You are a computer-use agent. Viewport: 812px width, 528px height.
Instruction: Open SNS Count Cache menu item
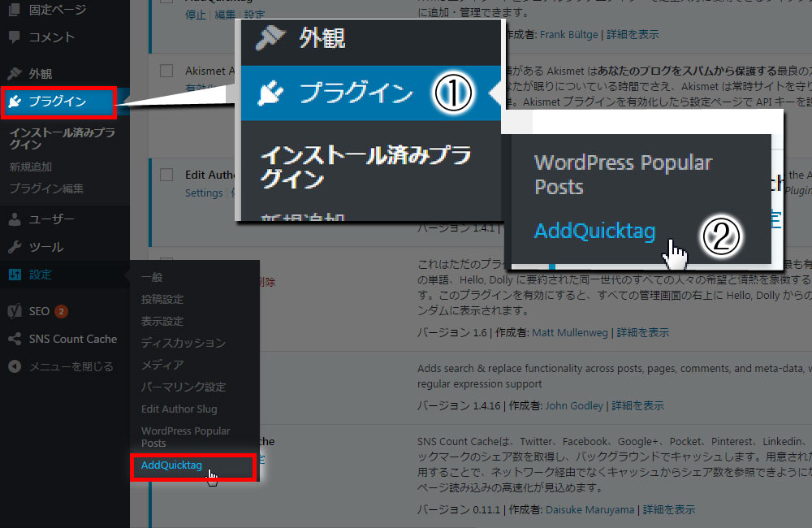73,339
